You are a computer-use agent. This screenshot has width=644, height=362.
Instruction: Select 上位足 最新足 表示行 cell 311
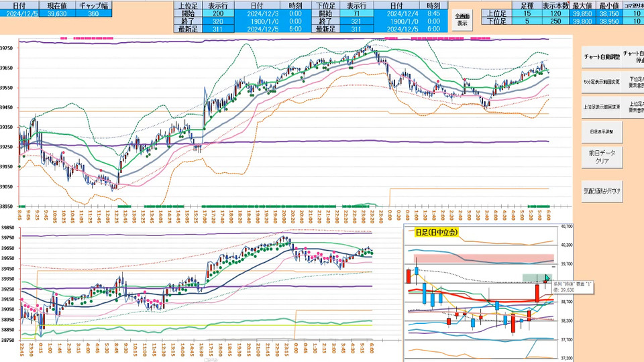(218, 29)
